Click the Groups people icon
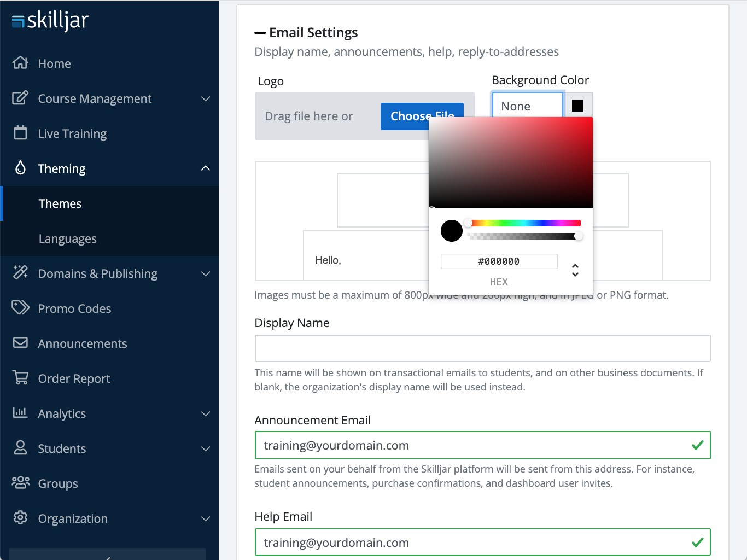The image size is (747, 560). tap(21, 482)
